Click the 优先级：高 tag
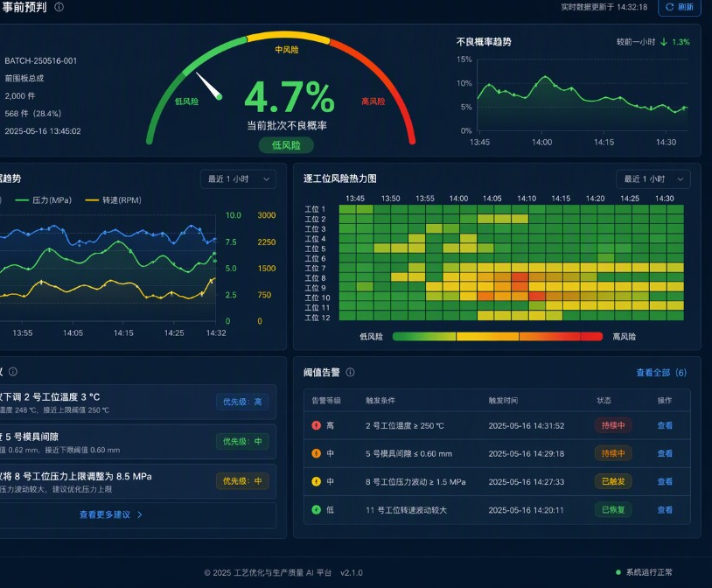This screenshot has width=712, height=588. 242,402
